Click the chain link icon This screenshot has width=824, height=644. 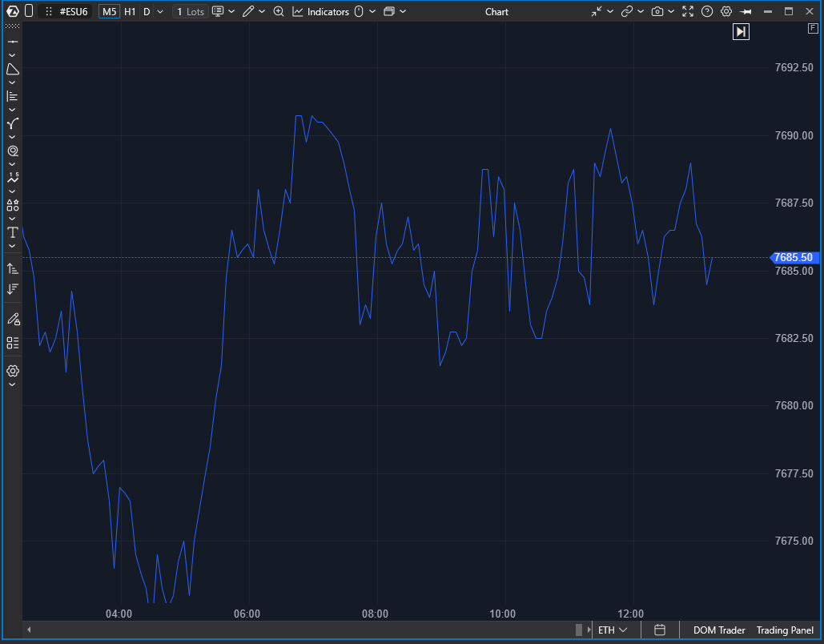point(626,11)
